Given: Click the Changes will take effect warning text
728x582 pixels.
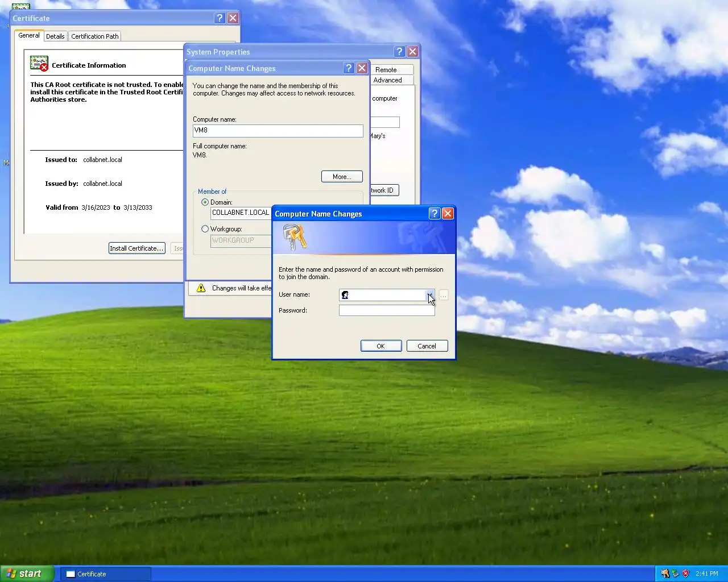Looking at the screenshot, I should [x=242, y=288].
